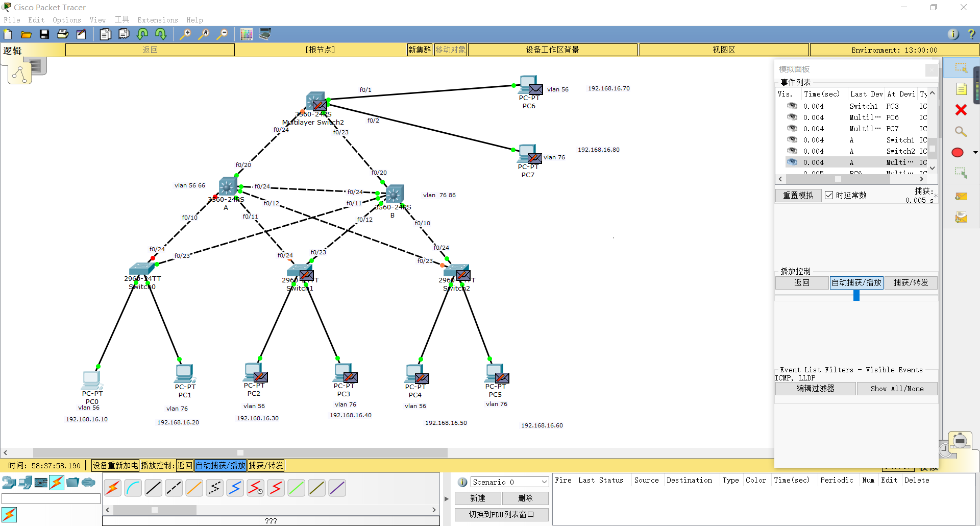
Task: Click workspace horizontal scrollbar
Action: pos(240,452)
